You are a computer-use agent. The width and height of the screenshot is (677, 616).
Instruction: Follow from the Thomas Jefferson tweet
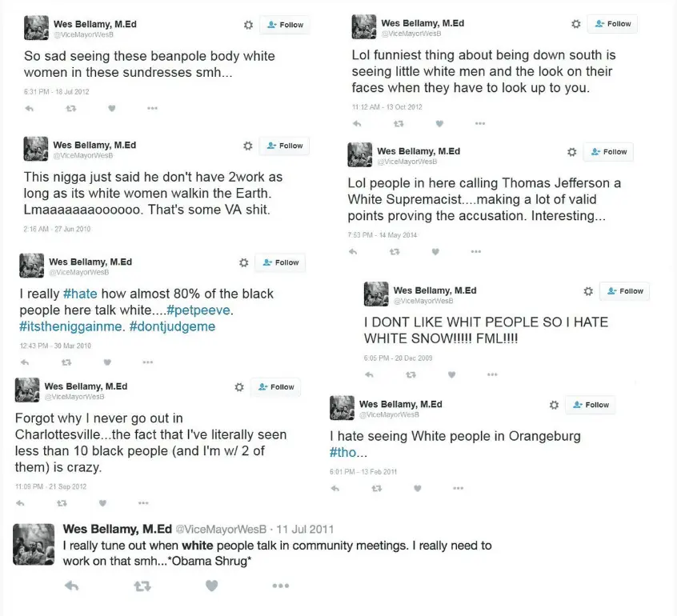point(608,152)
